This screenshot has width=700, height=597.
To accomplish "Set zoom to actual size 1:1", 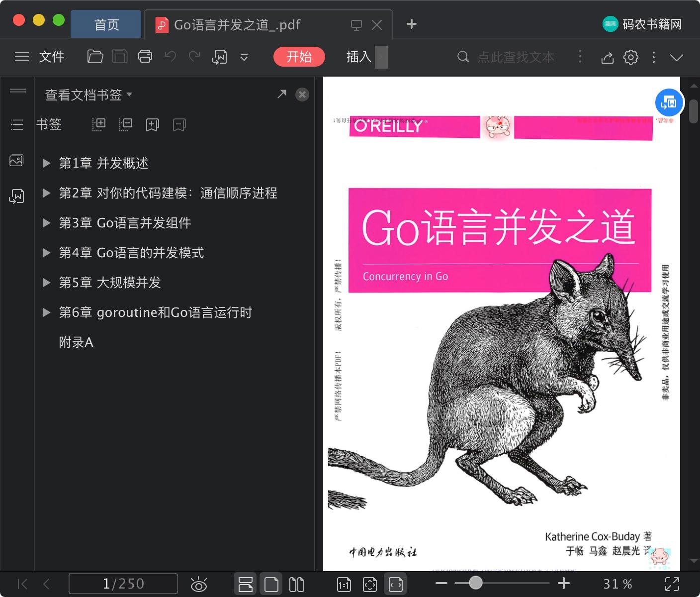I will (x=344, y=585).
